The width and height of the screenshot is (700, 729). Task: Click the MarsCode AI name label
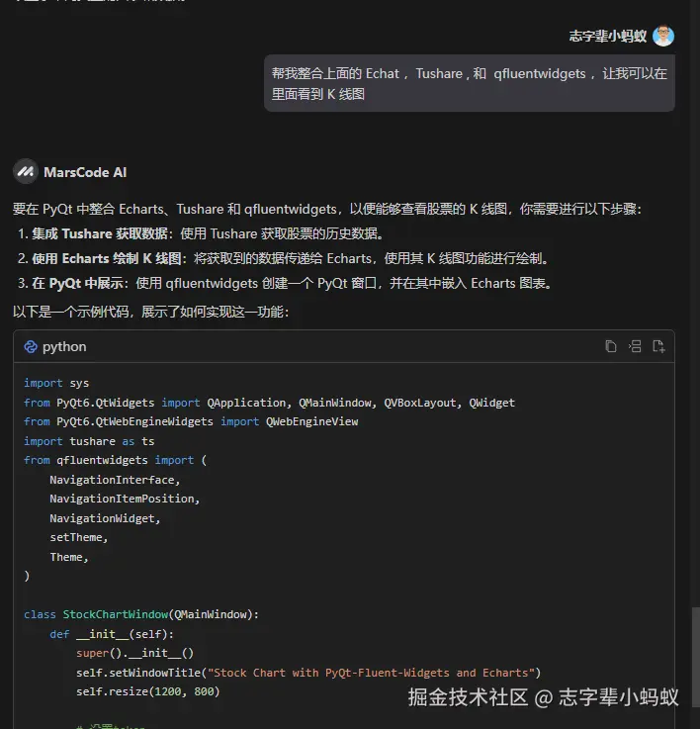point(85,172)
